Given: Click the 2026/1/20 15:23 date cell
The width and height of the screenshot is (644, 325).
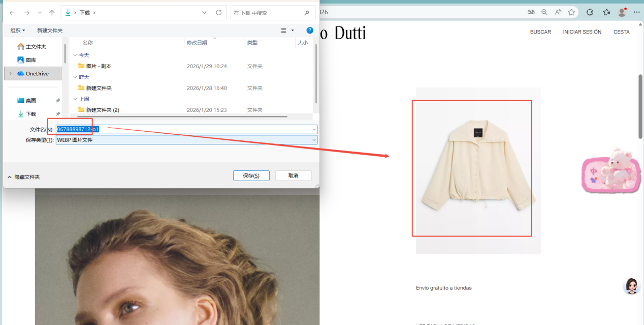Looking at the screenshot, I should [207, 110].
